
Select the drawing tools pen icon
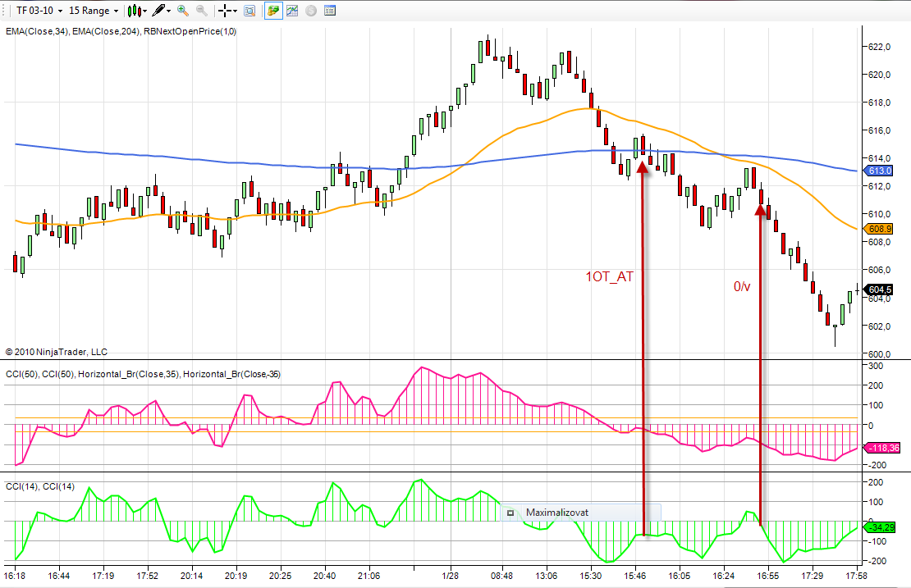pyautogui.click(x=158, y=11)
